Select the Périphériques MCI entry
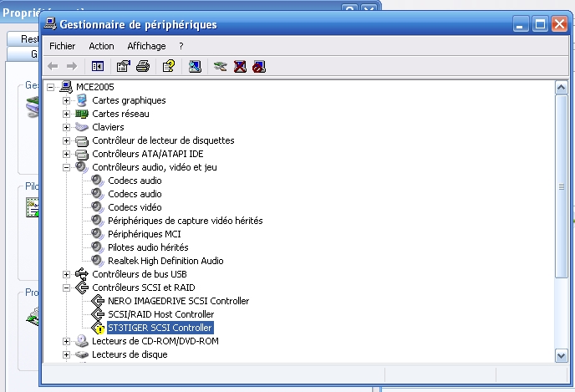This screenshot has width=575, height=392. pos(144,234)
